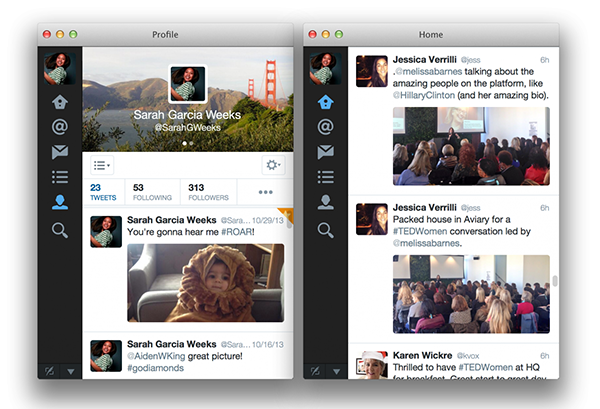
Task: Open Search magnifier in Profile window sidebar
Action: pyautogui.click(x=60, y=230)
